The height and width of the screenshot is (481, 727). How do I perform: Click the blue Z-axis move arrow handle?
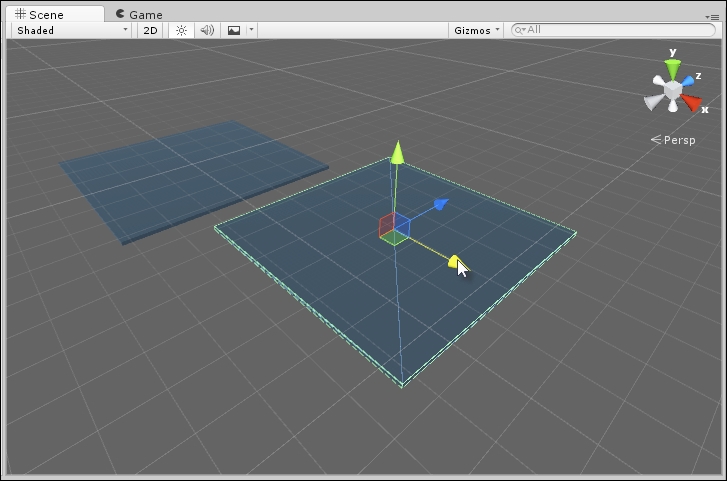pos(439,205)
